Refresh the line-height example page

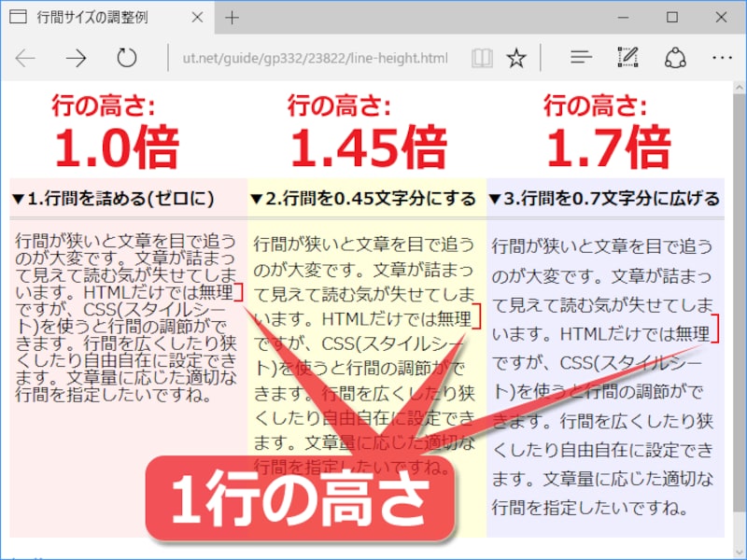click(x=128, y=57)
